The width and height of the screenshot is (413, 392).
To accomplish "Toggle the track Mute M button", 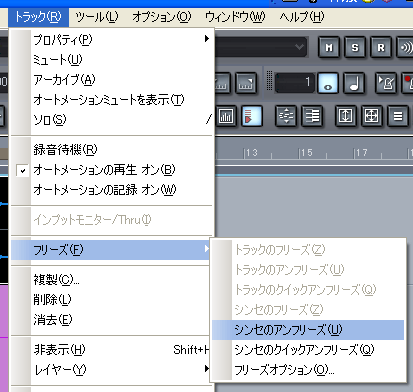I will (329, 48).
